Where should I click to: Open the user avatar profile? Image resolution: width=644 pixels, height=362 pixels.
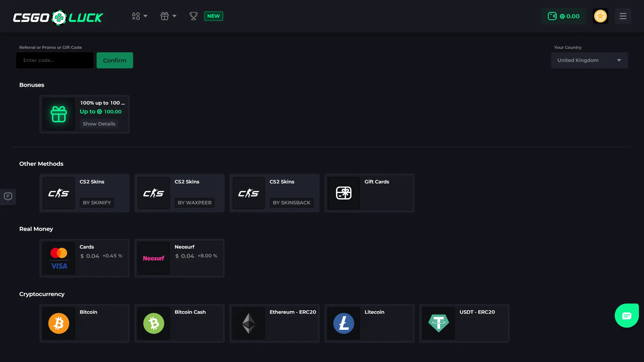(x=601, y=16)
